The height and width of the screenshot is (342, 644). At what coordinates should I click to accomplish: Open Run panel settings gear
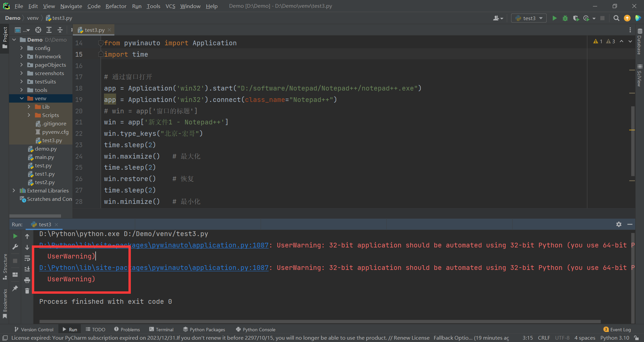click(x=619, y=224)
